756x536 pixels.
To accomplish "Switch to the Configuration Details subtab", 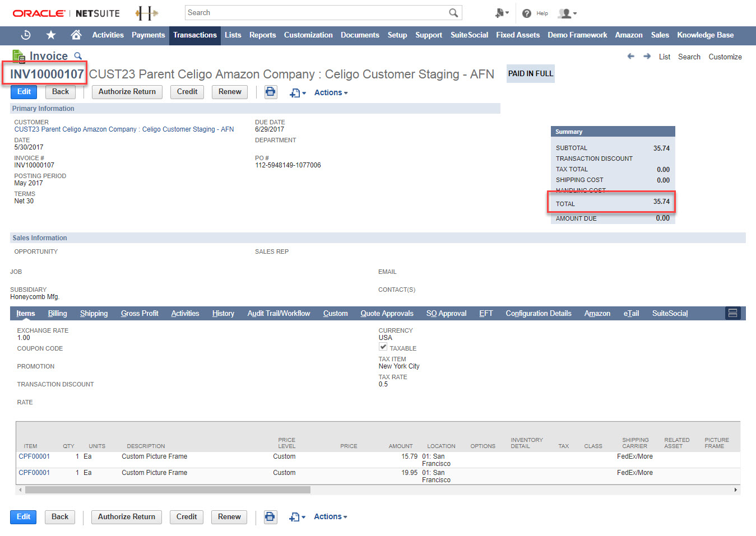I will coord(539,314).
